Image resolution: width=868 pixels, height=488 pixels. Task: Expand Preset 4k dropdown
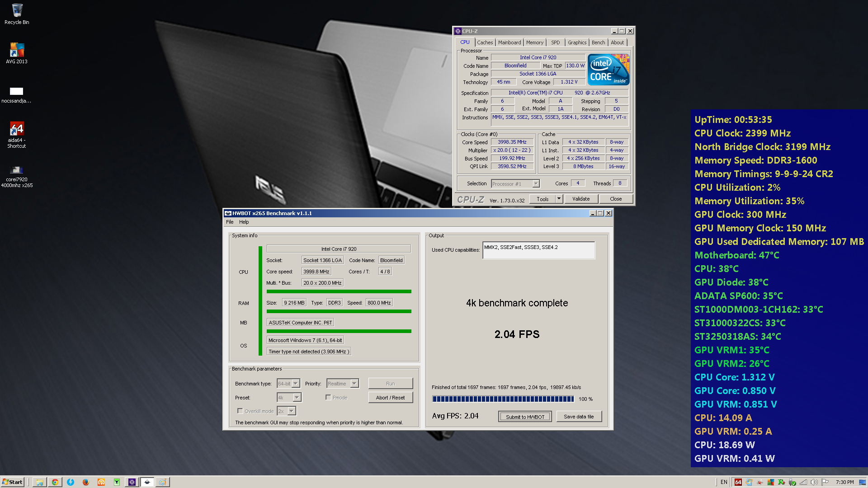tap(297, 398)
